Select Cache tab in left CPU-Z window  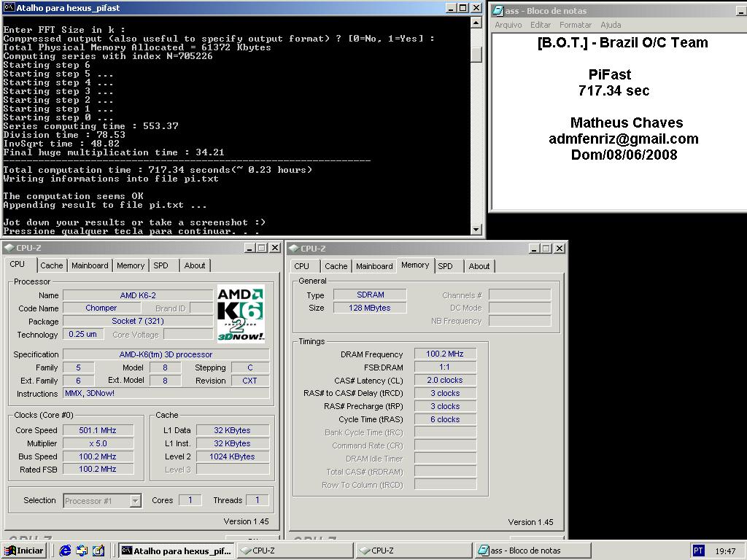(52, 265)
